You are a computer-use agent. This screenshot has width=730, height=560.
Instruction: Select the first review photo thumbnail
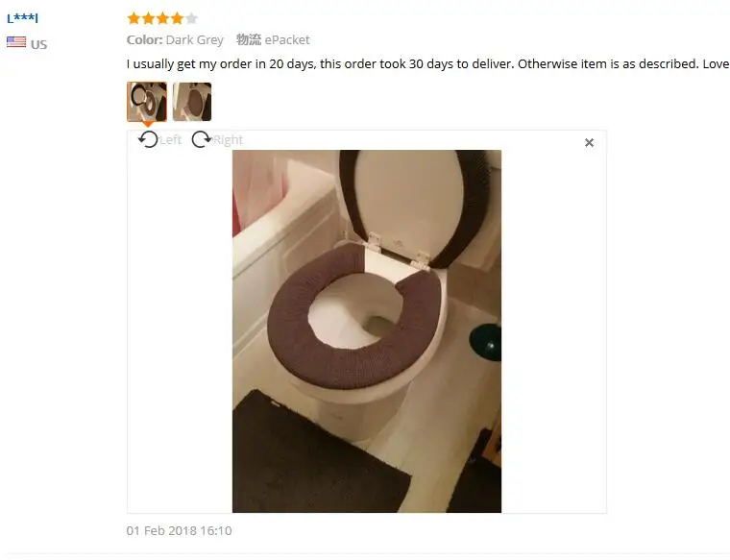point(147,102)
